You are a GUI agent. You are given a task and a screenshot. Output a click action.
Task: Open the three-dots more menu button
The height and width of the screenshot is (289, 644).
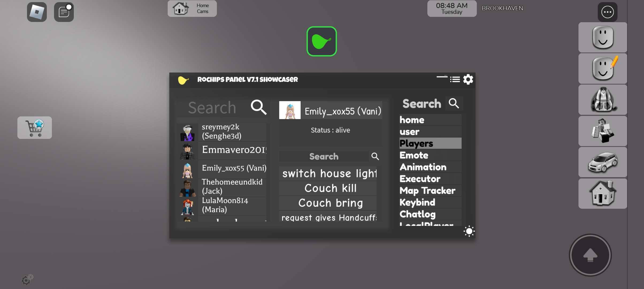[607, 12]
